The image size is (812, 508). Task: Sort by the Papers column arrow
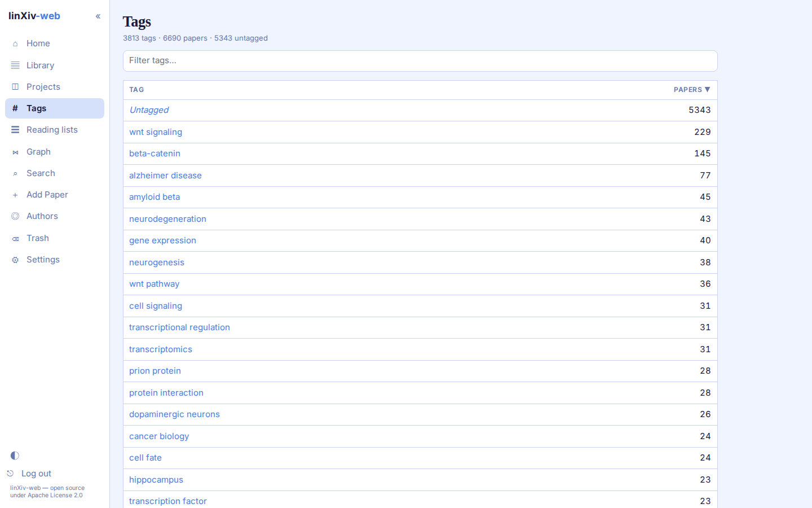click(x=707, y=90)
